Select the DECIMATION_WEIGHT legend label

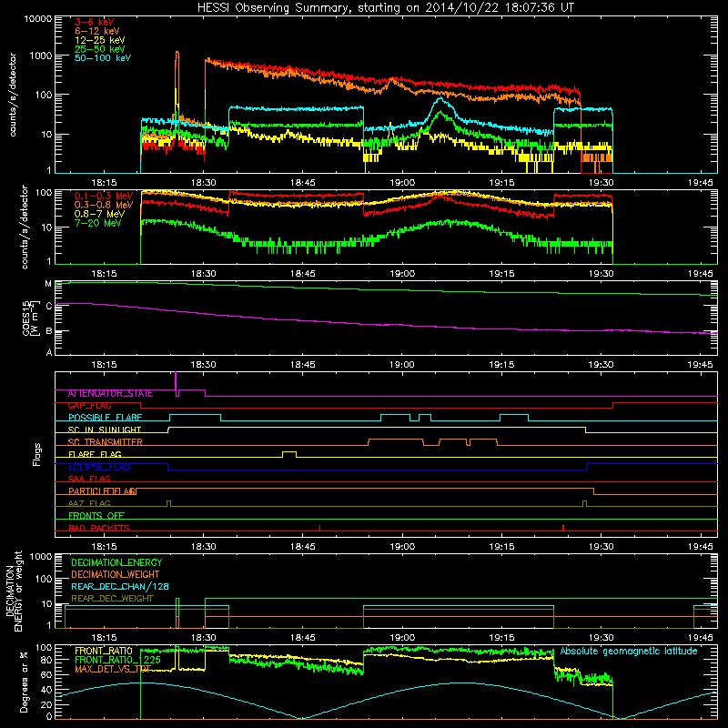(x=116, y=574)
